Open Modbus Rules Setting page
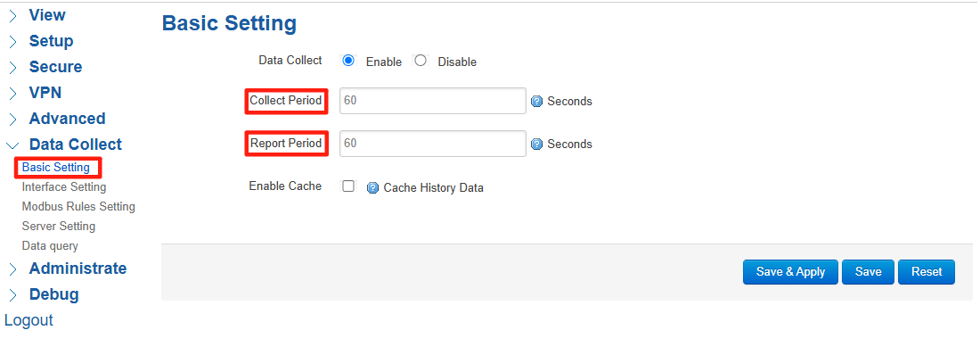Image resolution: width=980 pixels, height=347 pixels. click(x=78, y=206)
